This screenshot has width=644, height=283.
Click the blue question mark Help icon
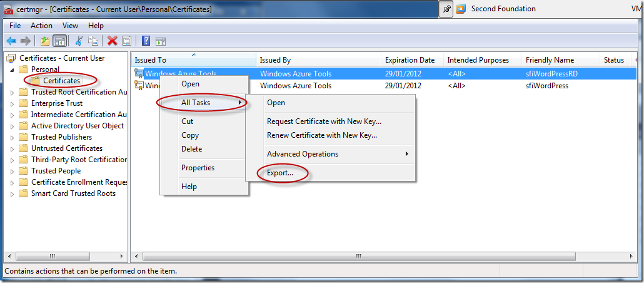(x=146, y=41)
